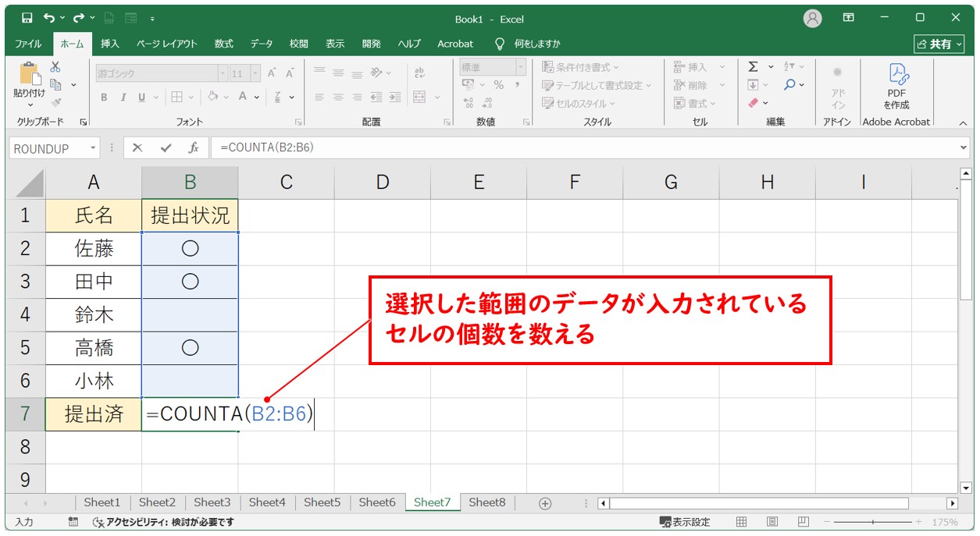The image size is (980, 536).
Task: Redo the last action
Action: [x=79, y=18]
